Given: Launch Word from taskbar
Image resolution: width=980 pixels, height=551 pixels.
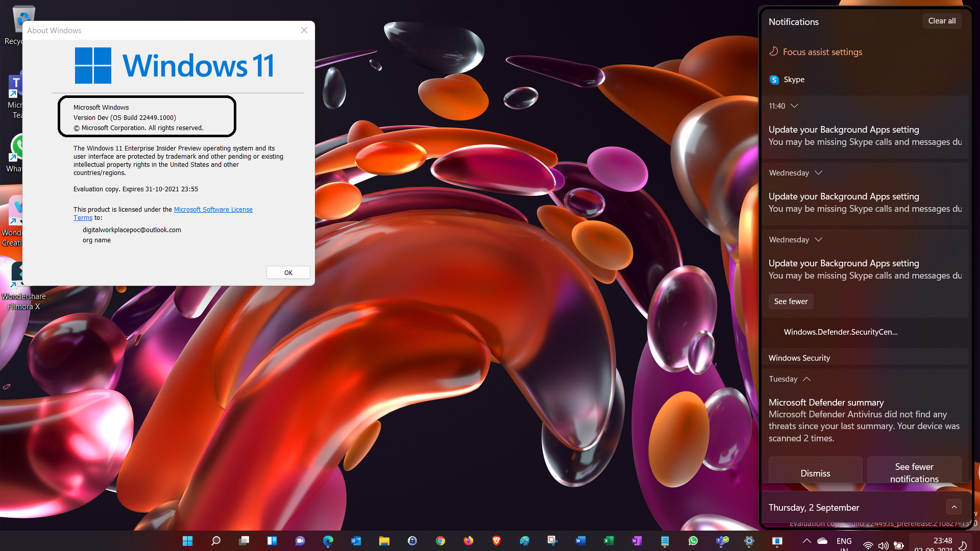Looking at the screenshot, I should pyautogui.click(x=581, y=541).
